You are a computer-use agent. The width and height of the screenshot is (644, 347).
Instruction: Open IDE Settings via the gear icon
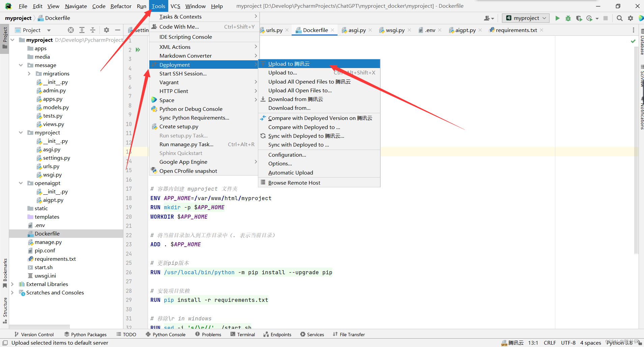click(x=630, y=18)
